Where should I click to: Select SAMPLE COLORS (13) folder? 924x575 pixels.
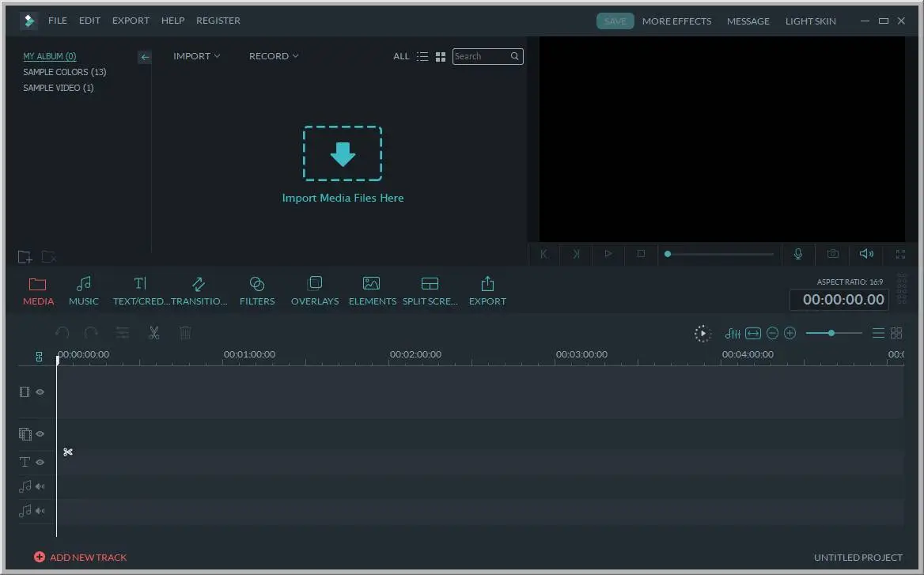point(65,72)
